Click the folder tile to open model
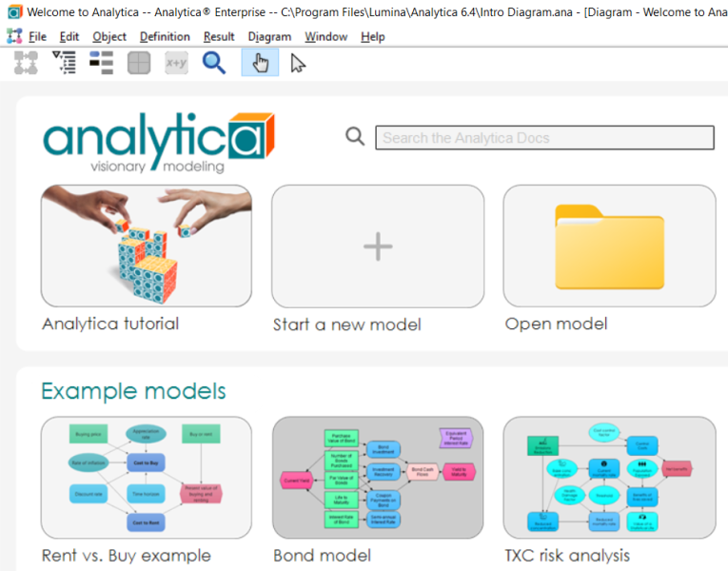This screenshot has height=571, width=728. pyautogui.click(x=610, y=246)
